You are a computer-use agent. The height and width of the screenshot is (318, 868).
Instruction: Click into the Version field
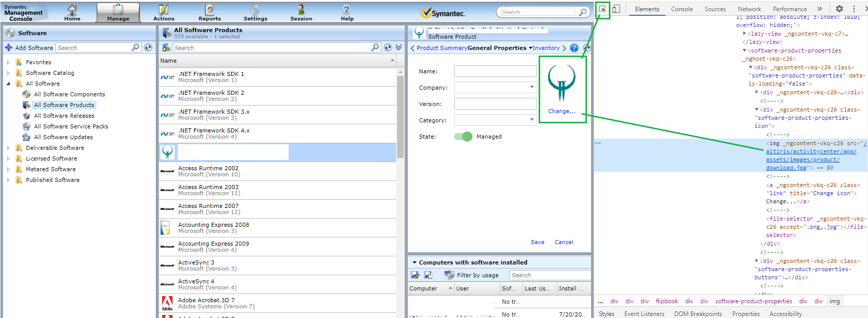click(495, 104)
